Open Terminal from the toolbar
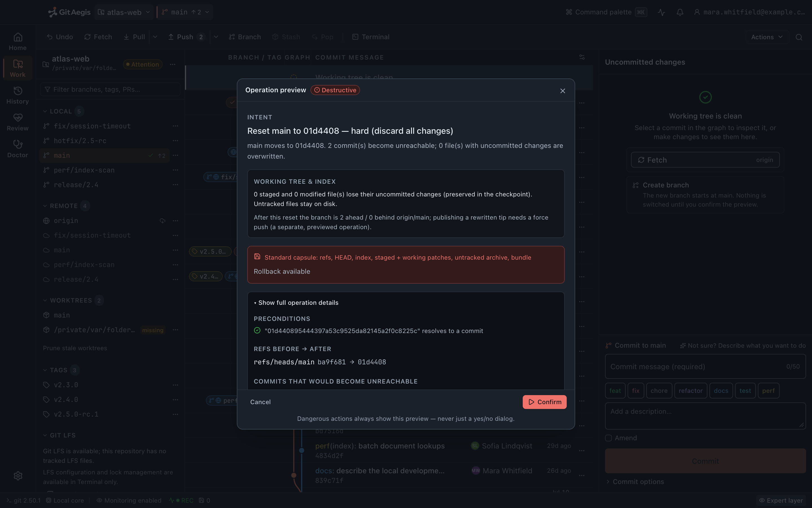Image resolution: width=812 pixels, height=508 pixels. [371, 37]
